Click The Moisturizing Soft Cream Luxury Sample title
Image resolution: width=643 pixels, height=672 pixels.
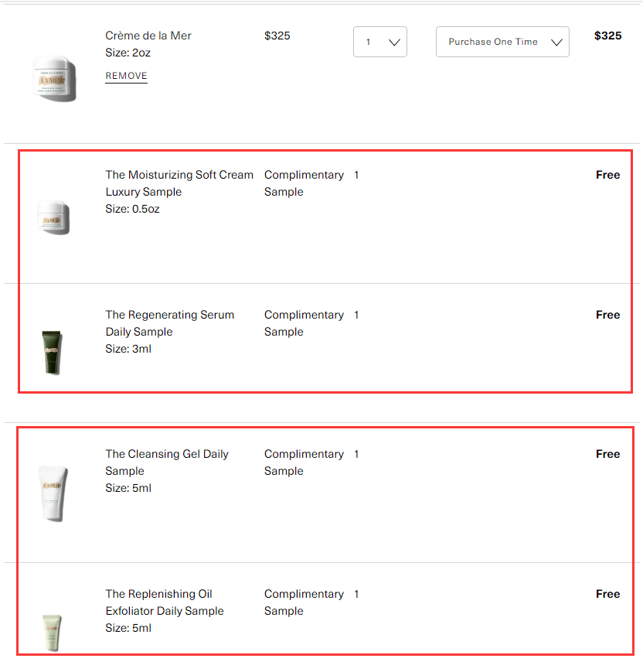point(179,183)
